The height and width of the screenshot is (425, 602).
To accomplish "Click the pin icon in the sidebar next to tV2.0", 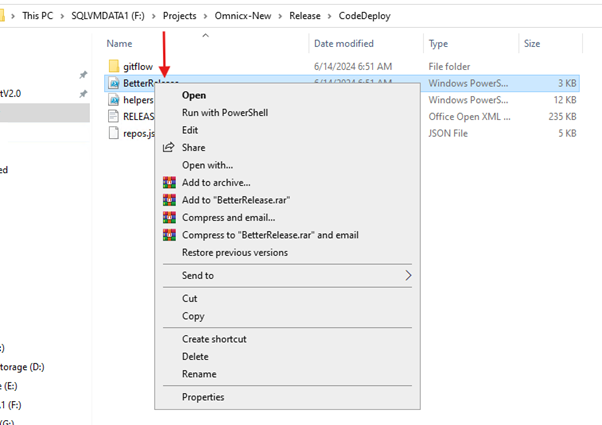I will [x=83, y=94].
